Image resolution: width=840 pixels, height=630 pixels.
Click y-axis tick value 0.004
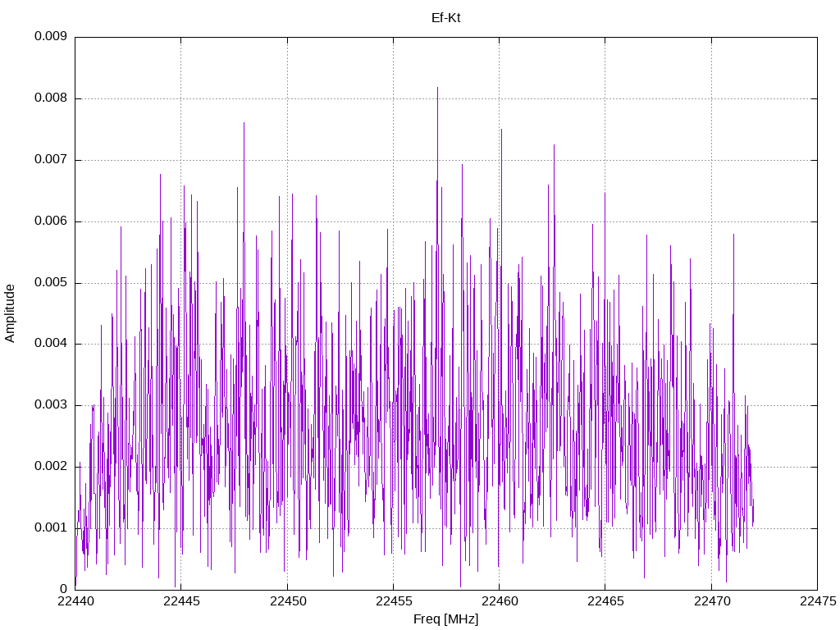point(51,344)
